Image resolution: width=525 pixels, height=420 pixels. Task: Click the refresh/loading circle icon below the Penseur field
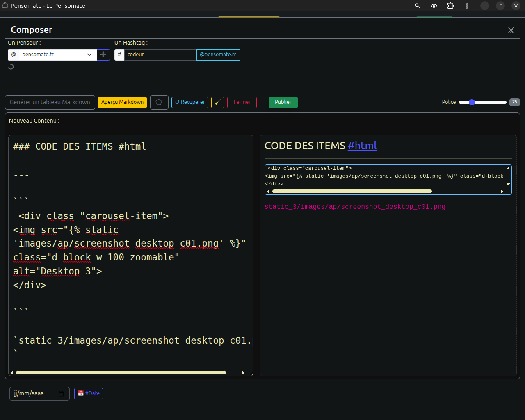[x=11, y=66]
